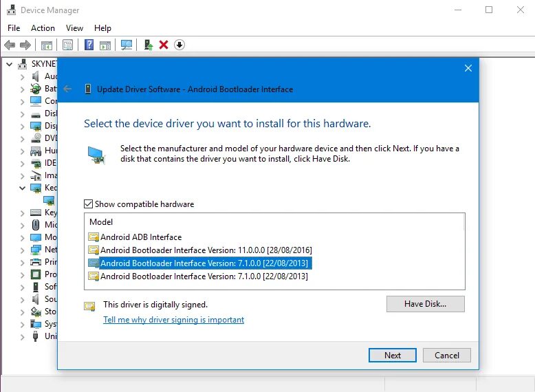Click the blue Help question mark icon
Viewport: 535px width, 392px height.
[89, 45]
